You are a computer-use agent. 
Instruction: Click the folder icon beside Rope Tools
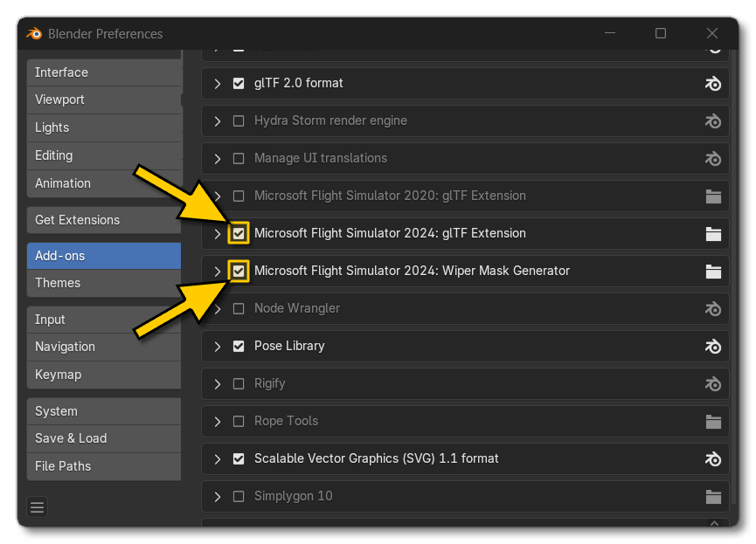[x=713, y=421]
